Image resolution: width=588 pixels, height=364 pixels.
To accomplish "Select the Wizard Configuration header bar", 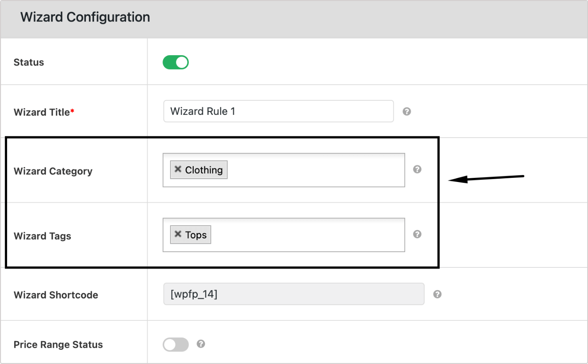I will [x=85, y=17].
